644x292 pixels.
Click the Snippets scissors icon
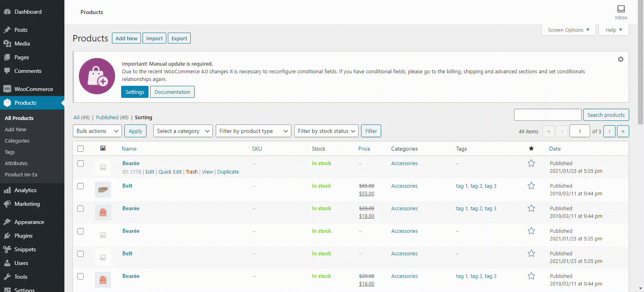coord(7,249)
